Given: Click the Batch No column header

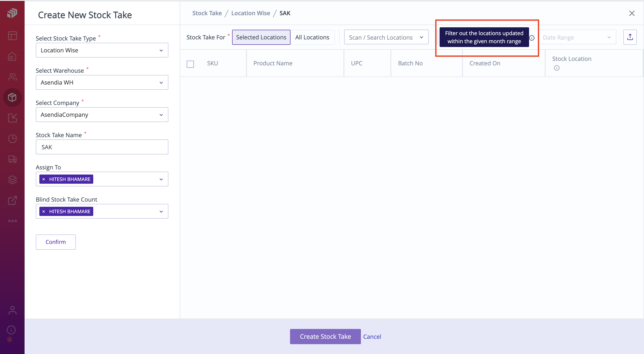Looking at the screenshot, I should click(410, 63).
